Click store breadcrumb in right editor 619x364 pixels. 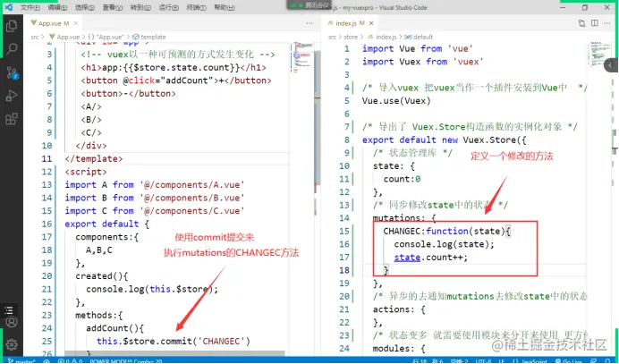pos(350,37)
